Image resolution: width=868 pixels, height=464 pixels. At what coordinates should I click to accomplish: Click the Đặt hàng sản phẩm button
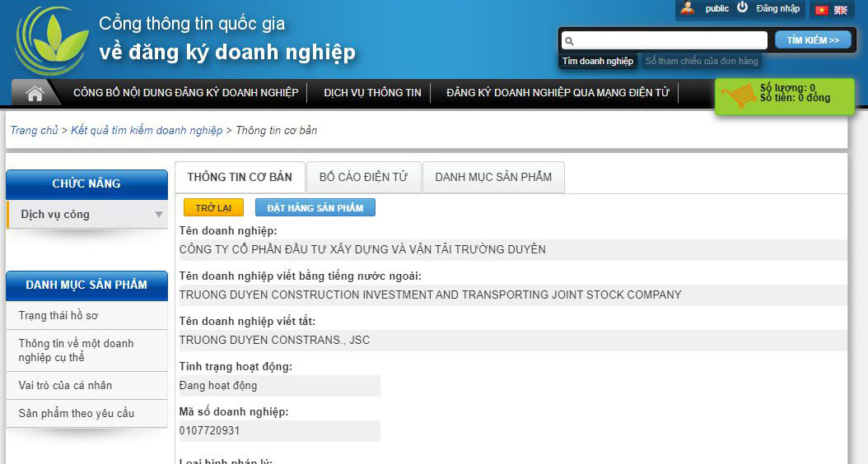click(x=315, y=208)
